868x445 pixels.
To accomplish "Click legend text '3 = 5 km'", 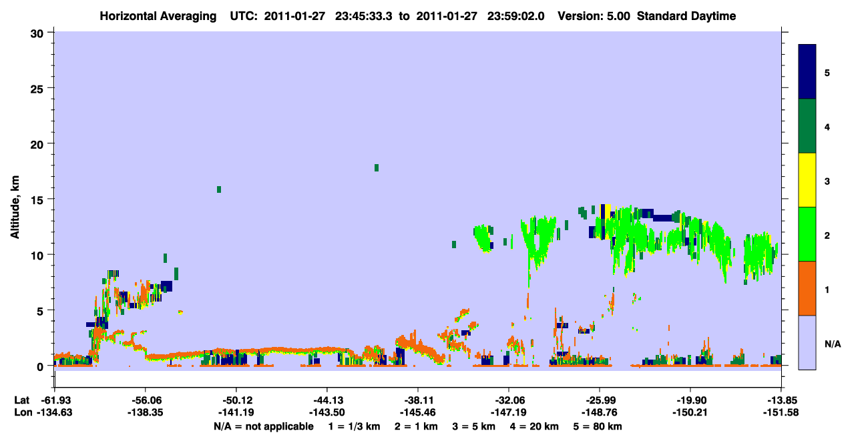I will 475,426.
